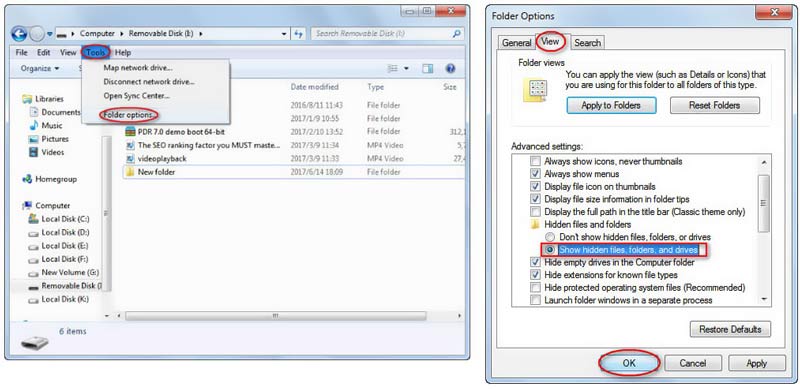The height and width of the screenshot is (389, 800).
Task: Switch to the Search tab
Action: click(587, 43)
